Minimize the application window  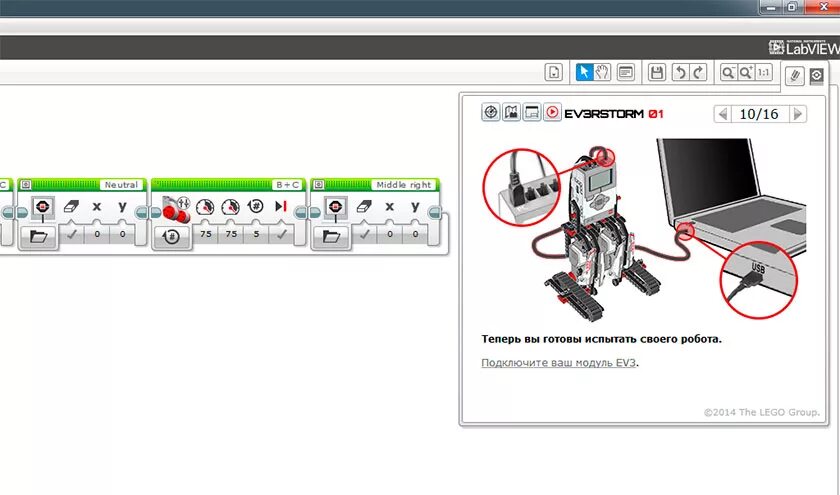coord(771,7)
